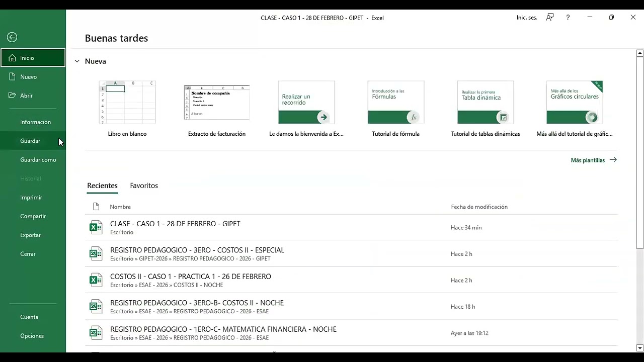Screen dimensions: 644x362
Task: Open Opciones settings
Action: (x=32, y=336)
